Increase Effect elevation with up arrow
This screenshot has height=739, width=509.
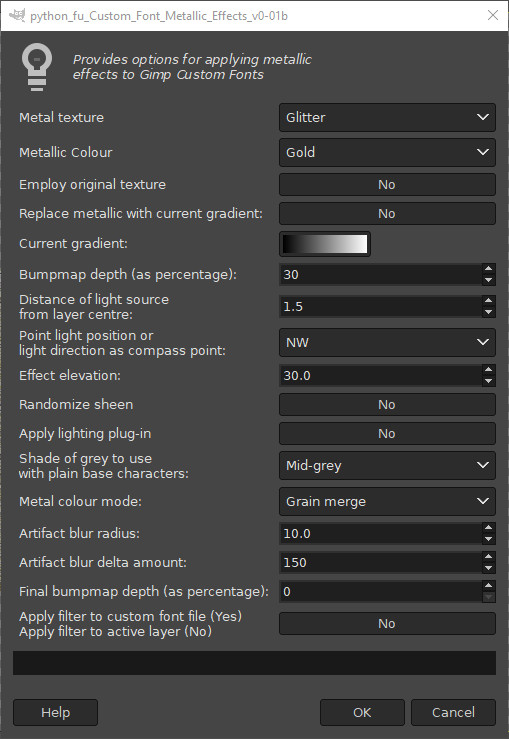(x=488, y=370)
